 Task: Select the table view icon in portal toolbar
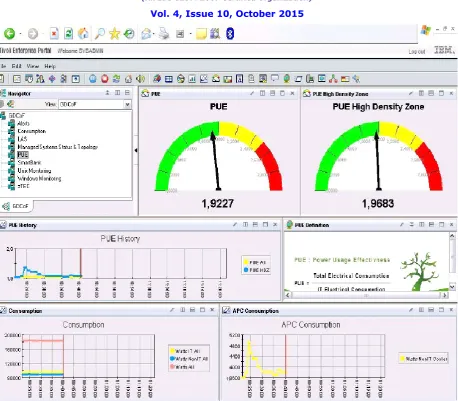(169, 79)
